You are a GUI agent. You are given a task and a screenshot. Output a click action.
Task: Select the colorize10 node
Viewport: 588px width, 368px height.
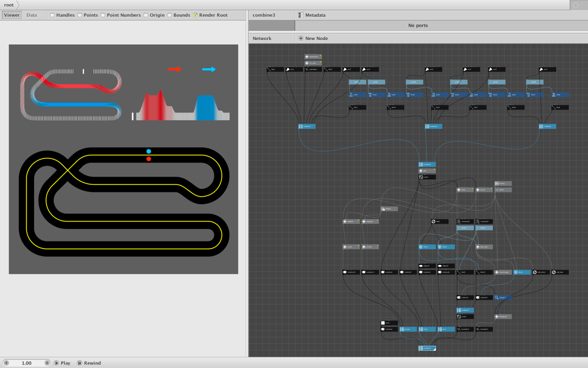point(352,272)
